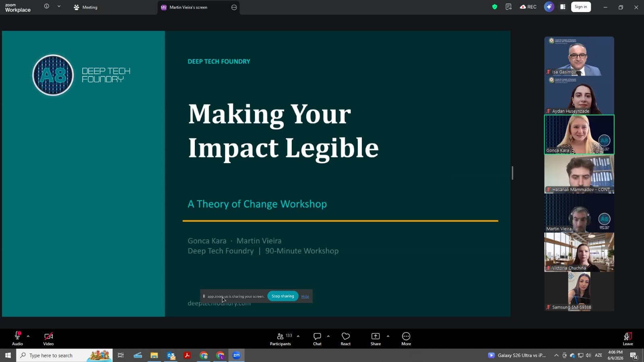The width and height of the screenshot is (644, 362).
Task: Open Outlook from the taskbar
Action: [171, 355]
